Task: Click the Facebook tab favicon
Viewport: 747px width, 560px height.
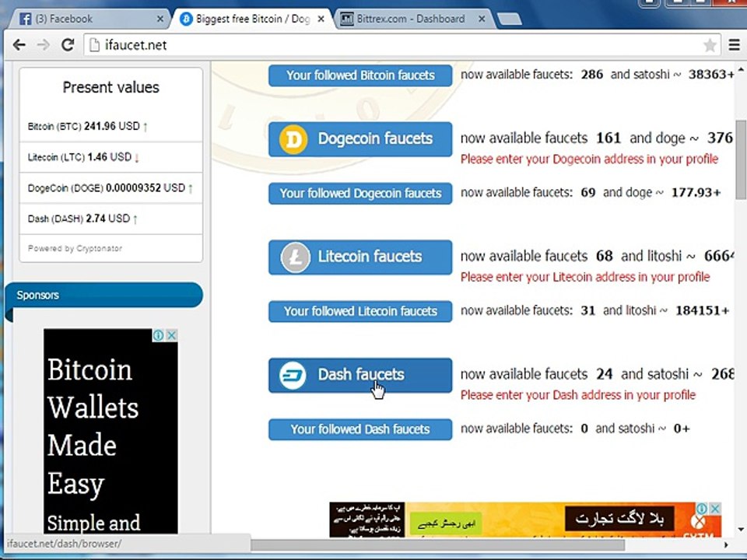Action: (25, 19)
